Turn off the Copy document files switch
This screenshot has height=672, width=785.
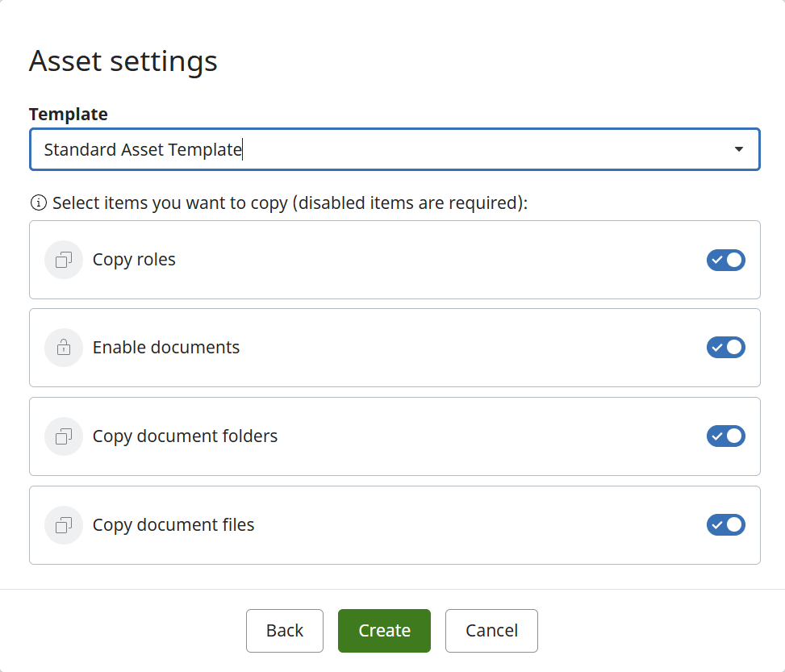[725, 525]
